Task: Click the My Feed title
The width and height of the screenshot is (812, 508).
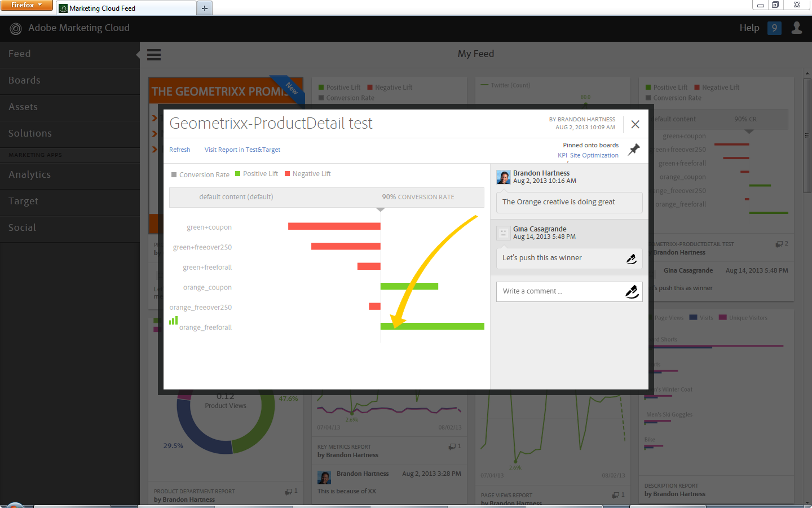Action: pos(476,54)
